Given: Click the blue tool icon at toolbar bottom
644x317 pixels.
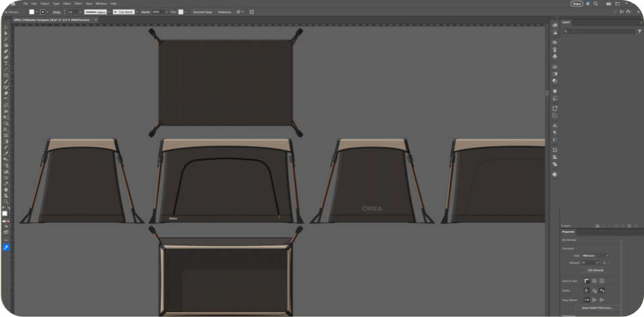Looking at the screenshot, I should pos(6,248).
